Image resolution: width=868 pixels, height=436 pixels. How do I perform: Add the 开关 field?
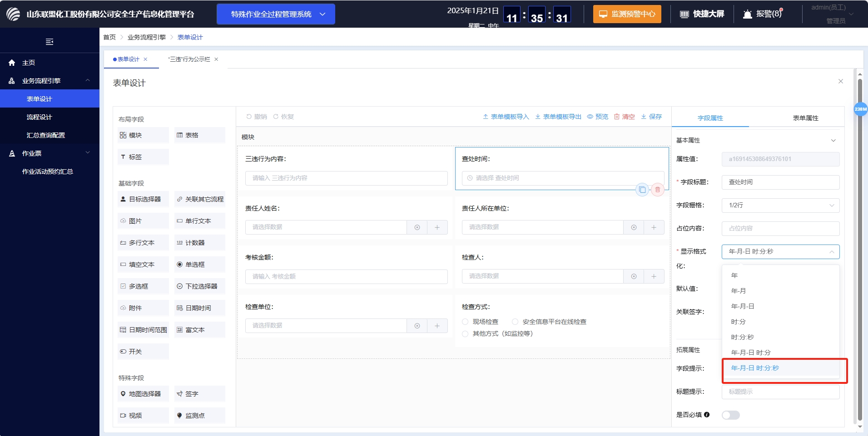[x=143, y=352]
